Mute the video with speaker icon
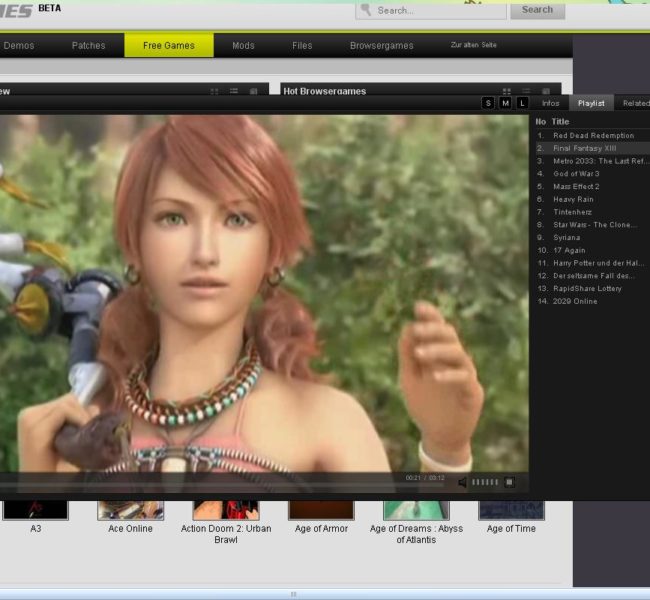 pos(462,482)
